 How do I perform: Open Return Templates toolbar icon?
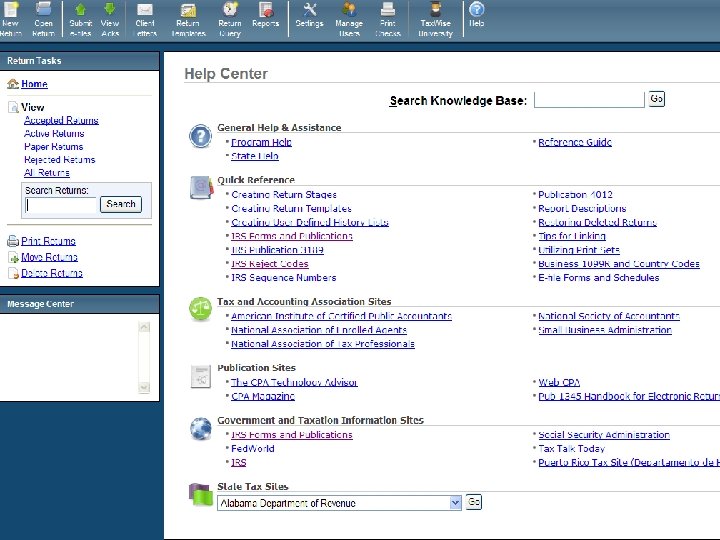coord(188,9)
